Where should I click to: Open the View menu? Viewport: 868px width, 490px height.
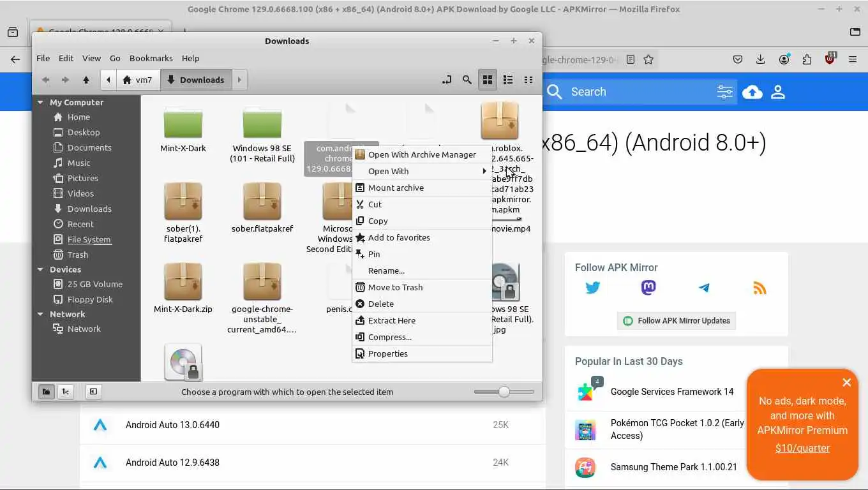tap(91, 58)
